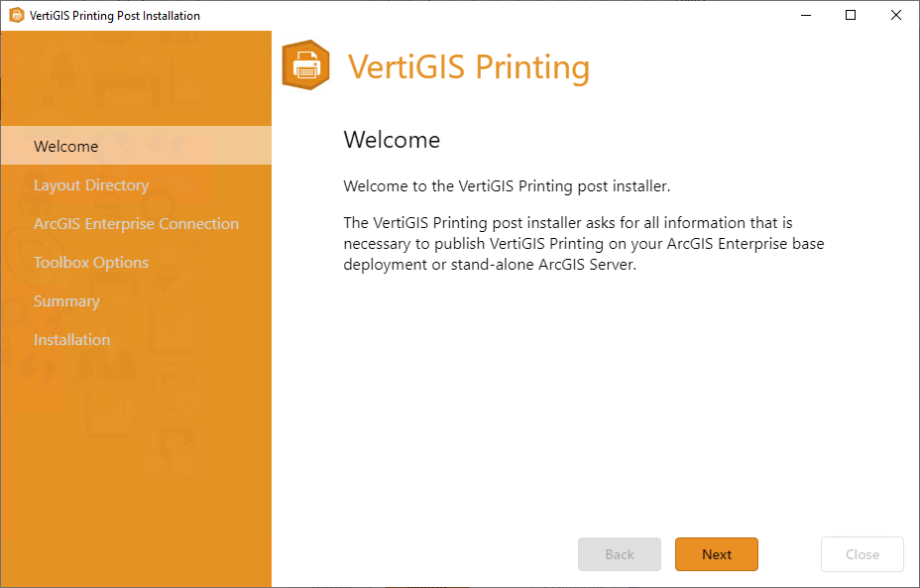Jump to the Summary step
Screen dimensions: 920x588
(x=66, y=300)
